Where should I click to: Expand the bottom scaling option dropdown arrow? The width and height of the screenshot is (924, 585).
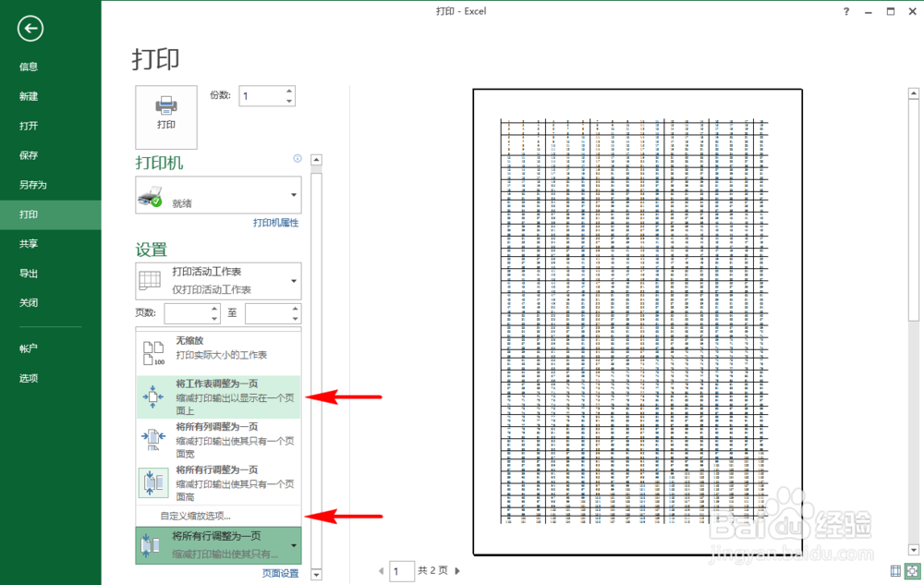coord(295,545)
